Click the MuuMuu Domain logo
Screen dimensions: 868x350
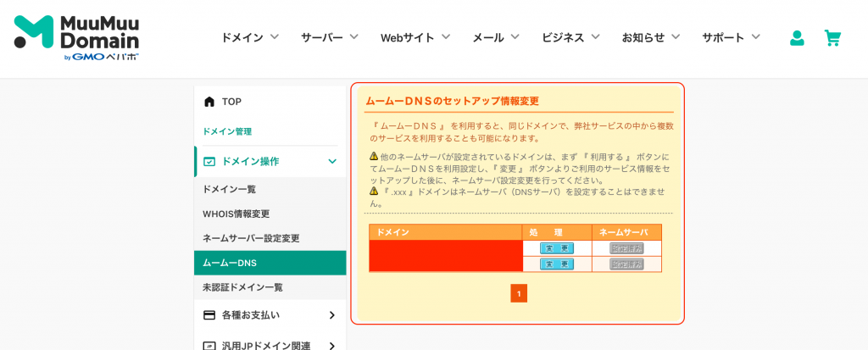[76, 37]
